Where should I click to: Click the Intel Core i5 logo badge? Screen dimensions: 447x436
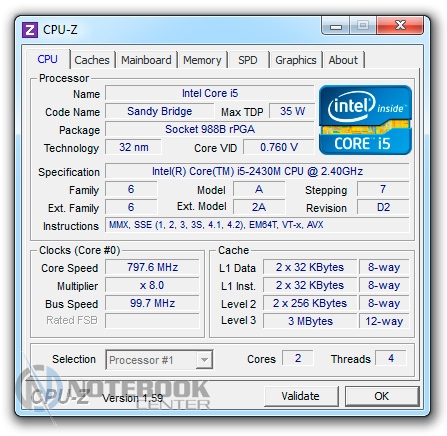click(365, 120)
